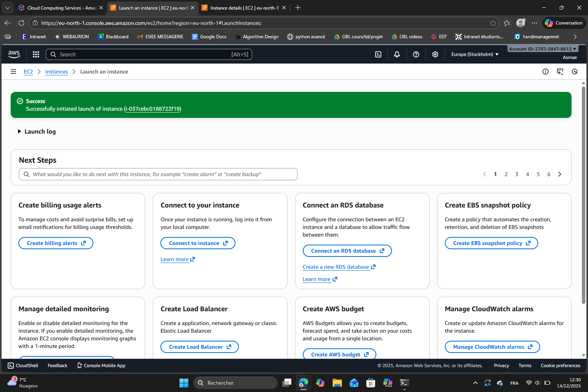Screen dimensions: 588x392
Task: Open the EC2 navigation hamburger menu
Action: (13, 72)
